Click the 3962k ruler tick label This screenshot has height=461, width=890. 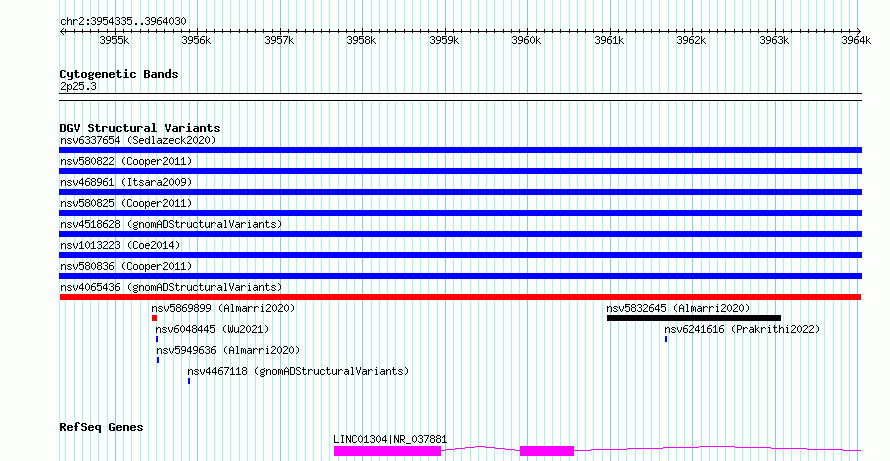pos(691,40)
